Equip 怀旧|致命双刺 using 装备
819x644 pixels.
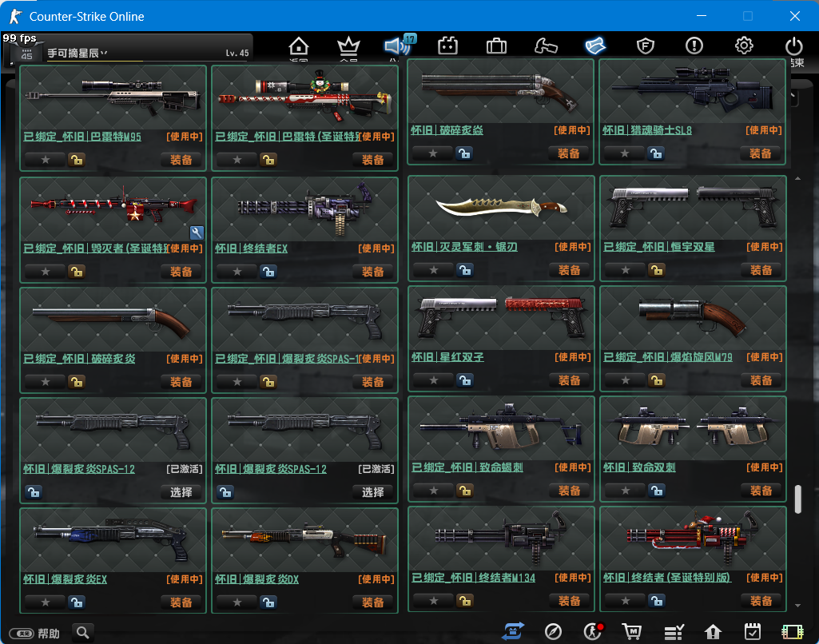point(761,491)
